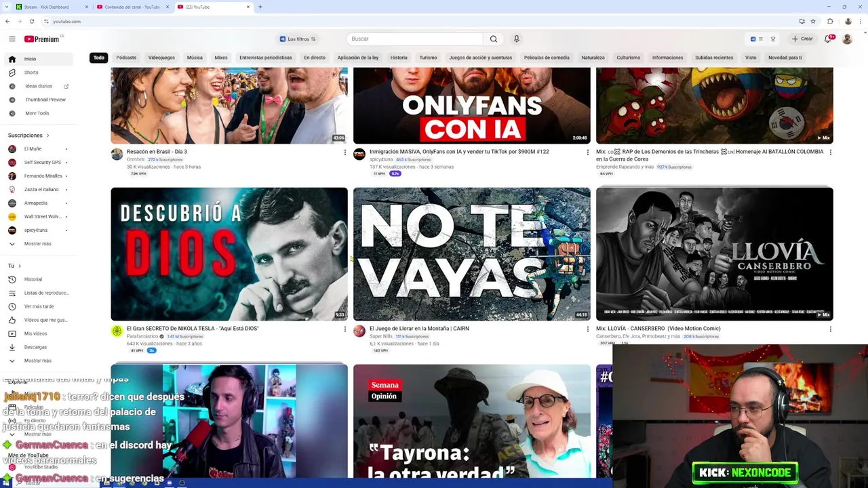The height and width of the screenshot is (488, 868).
Task: Expand Mostrar más under subscriptions
Action: click(x=39, y=244)
